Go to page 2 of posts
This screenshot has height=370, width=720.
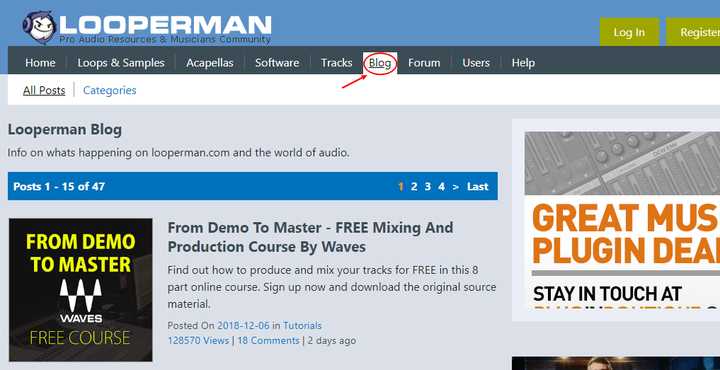[414, 186]
